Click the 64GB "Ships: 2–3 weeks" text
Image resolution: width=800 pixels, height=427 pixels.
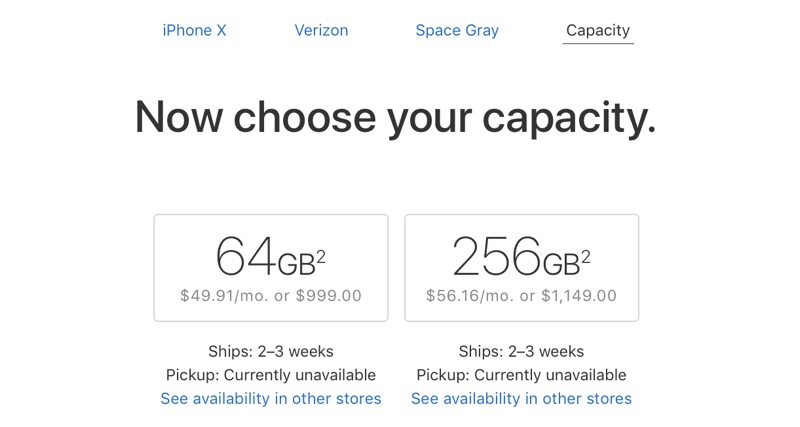271,351
